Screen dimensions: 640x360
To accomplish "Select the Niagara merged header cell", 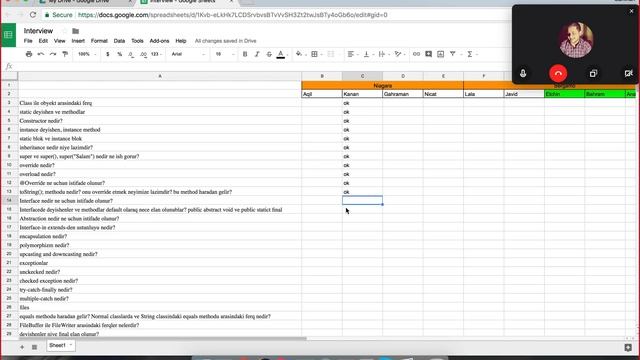I will (x=382, y=85).
